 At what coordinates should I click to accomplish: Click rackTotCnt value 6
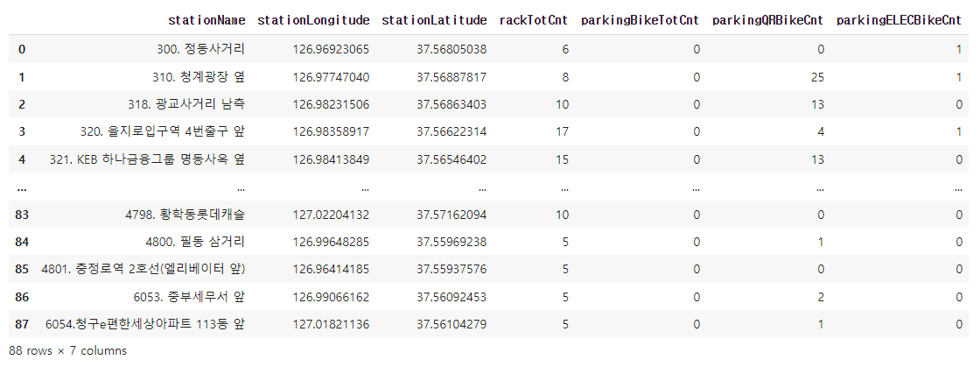coord(565,49)
